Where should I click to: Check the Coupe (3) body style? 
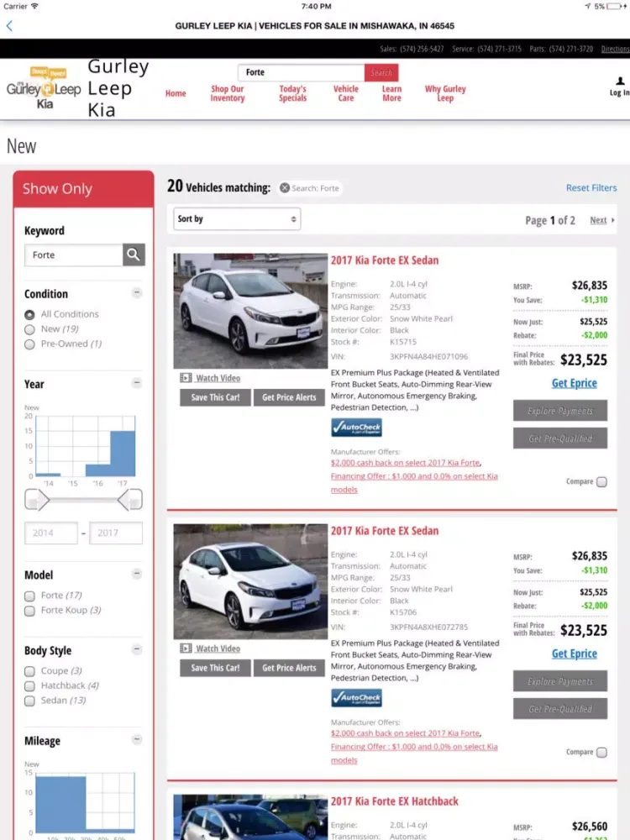pos(29,671)
